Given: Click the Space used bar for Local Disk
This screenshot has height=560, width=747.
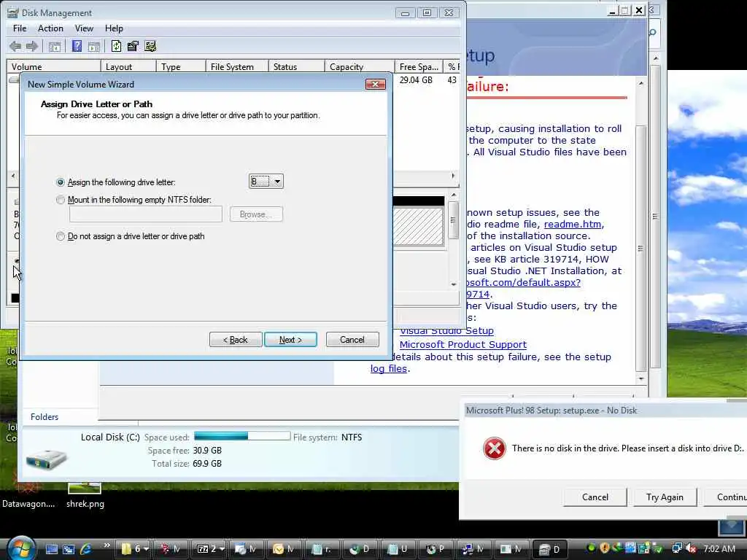Looking at the screenshot, I should coord(242,436).
